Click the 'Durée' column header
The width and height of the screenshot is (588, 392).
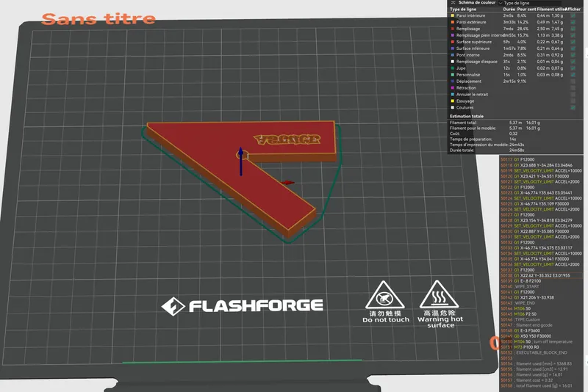point(509,10)
